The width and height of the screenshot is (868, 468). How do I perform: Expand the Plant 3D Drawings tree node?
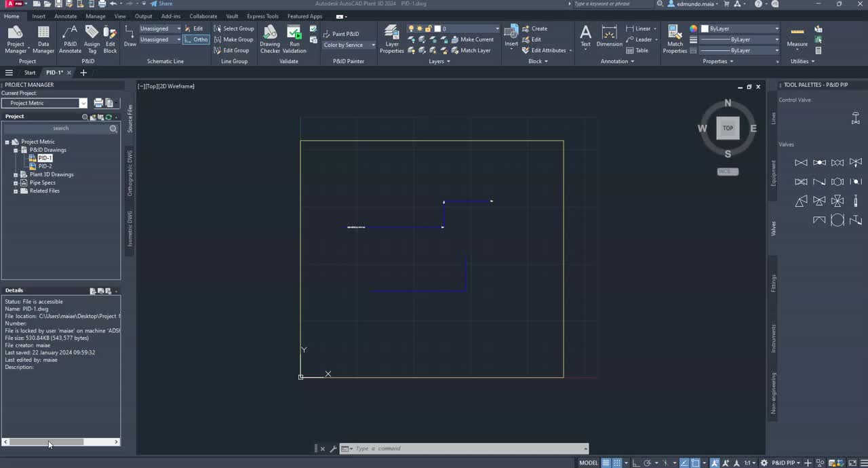[x=15, y=174]
